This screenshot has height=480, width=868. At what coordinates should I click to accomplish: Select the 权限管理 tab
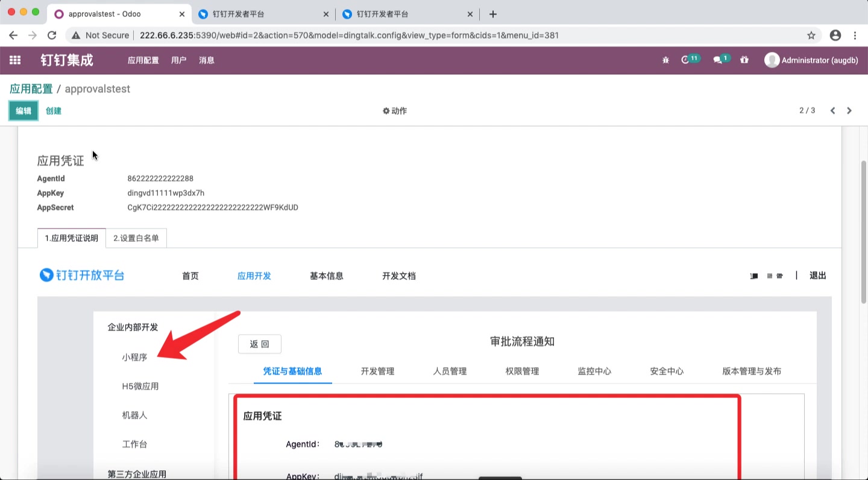(x=522, y=371)
